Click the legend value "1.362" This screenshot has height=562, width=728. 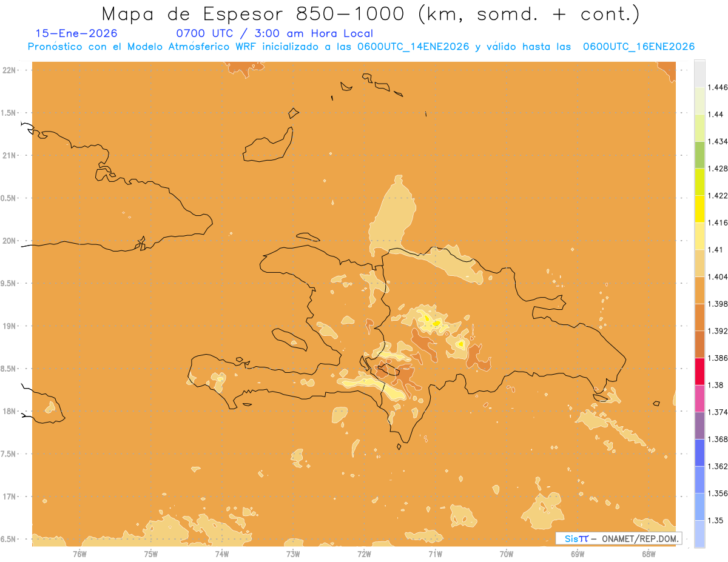717,466
